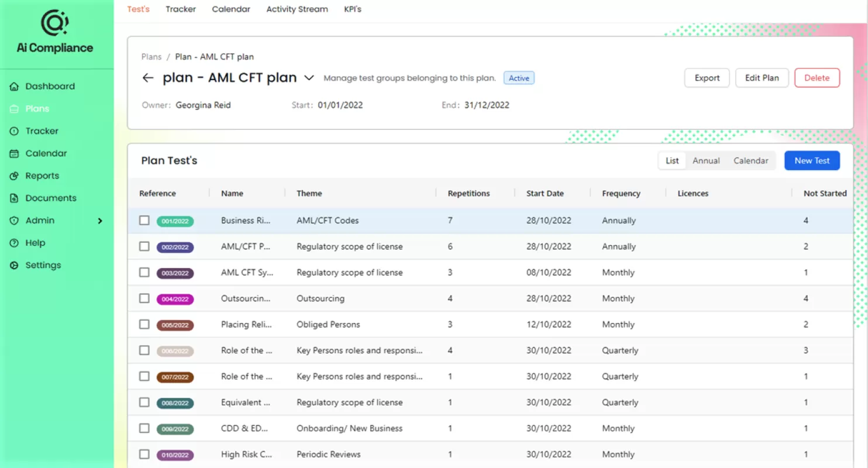Click the Calendar icon in sidebar
The width and height of the screenshot is (868, 468).
pyautogui.click(x=15, y=153)
